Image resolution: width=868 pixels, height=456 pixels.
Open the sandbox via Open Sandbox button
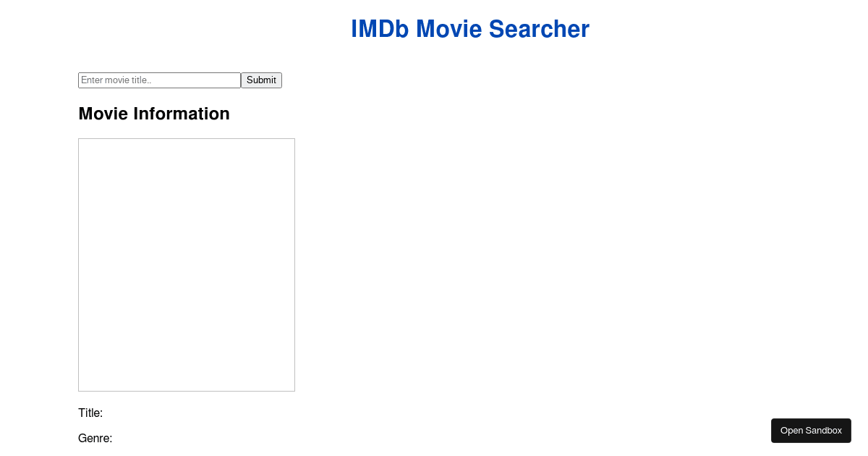[x=811, y=430]
